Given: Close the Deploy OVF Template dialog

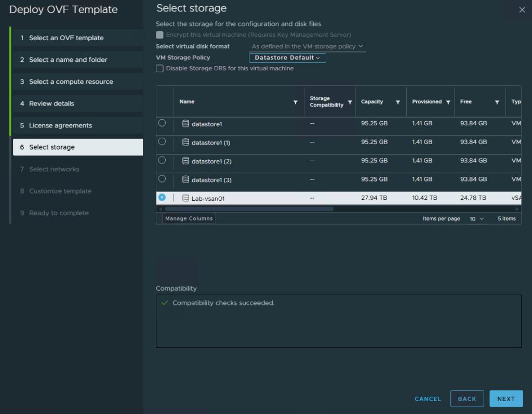Looking at the screenshot, I should click(522, 10).
